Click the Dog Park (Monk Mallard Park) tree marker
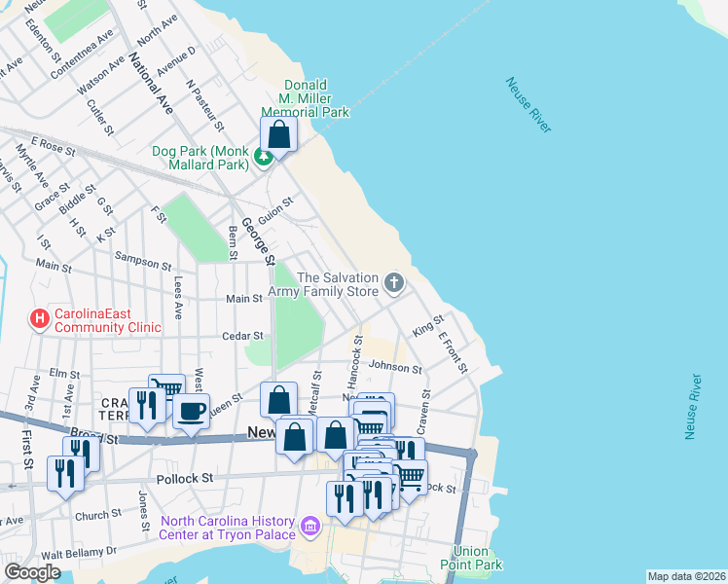Viewport: 728px width, 584px height. [264, 158]
